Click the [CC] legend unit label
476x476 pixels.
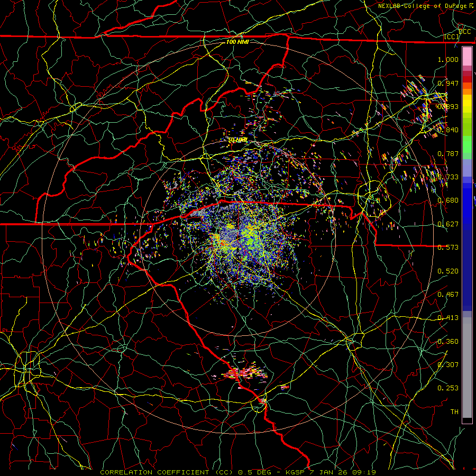(451, 36)
